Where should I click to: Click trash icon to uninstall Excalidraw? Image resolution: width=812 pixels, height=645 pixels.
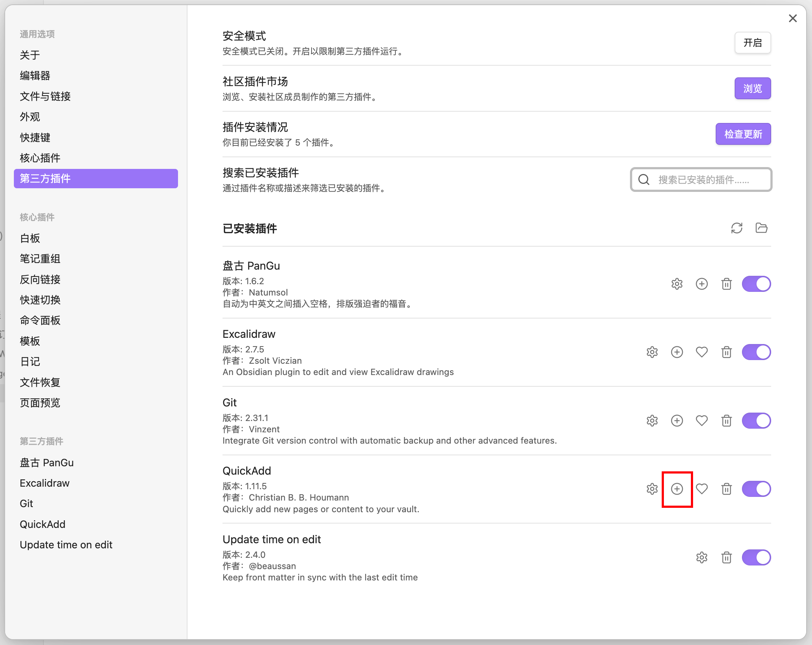[726, 352]
